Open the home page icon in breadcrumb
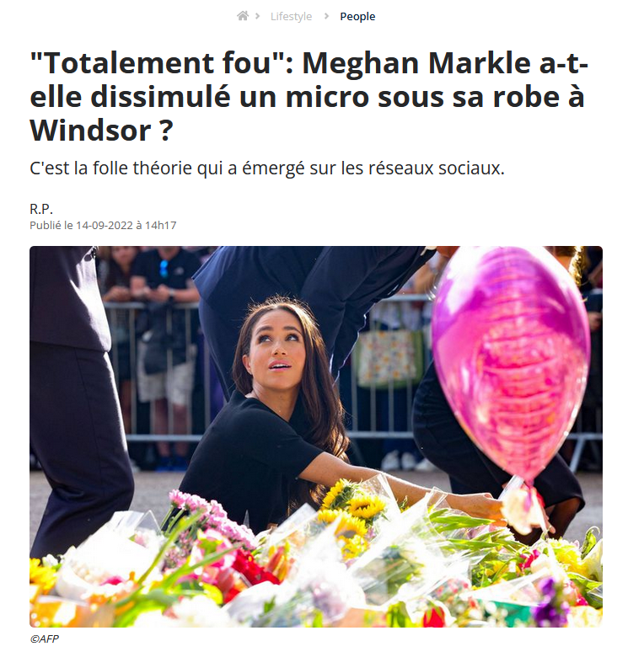Viewport: 644px width, 652px height. [x=243, y=16]
